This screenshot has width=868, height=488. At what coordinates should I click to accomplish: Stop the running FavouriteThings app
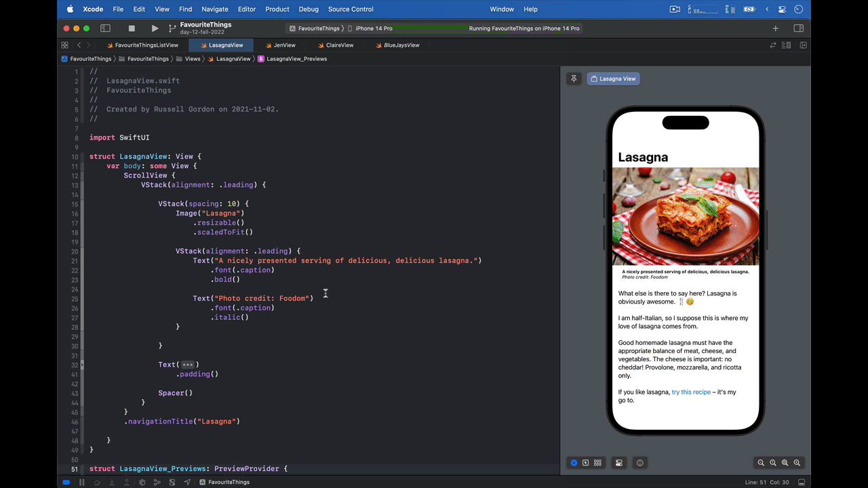[x=132, y=28]
